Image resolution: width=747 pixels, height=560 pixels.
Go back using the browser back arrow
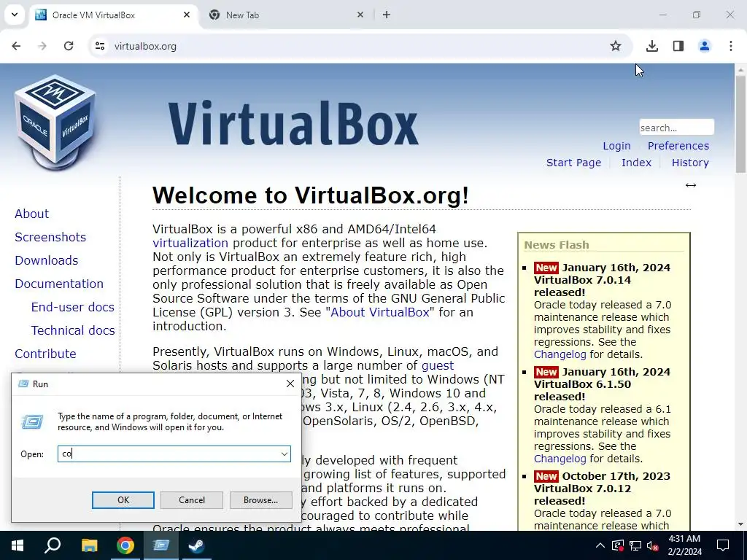[x=16, y=46]
